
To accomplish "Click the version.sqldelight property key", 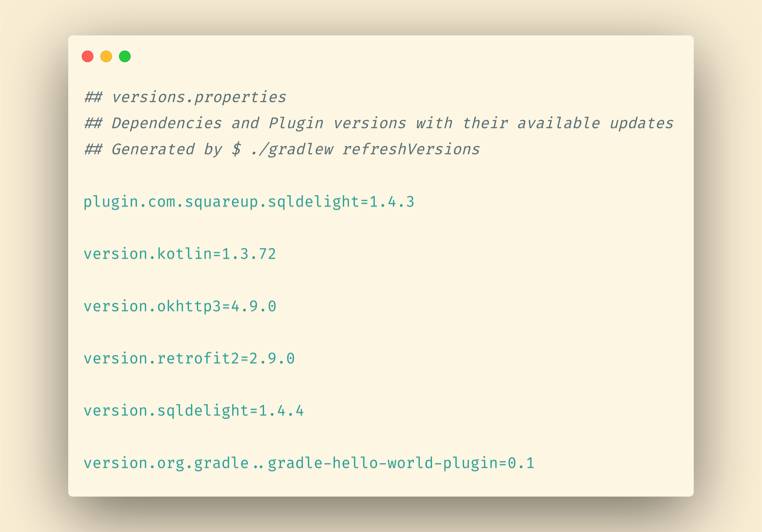I will [166, 411].
